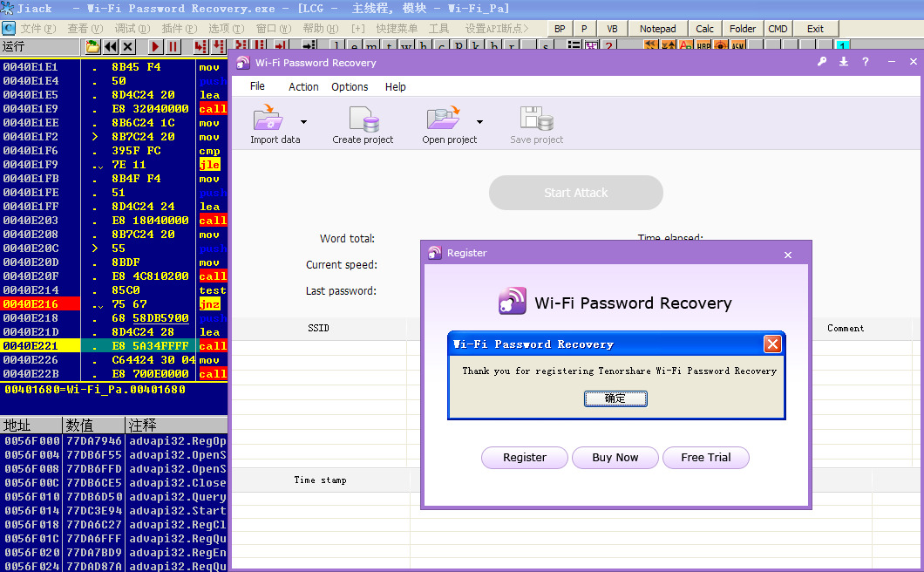The height and width of the screenshot is (572, 924).
Task: Click the CMD button
Action: pos(778,28)
